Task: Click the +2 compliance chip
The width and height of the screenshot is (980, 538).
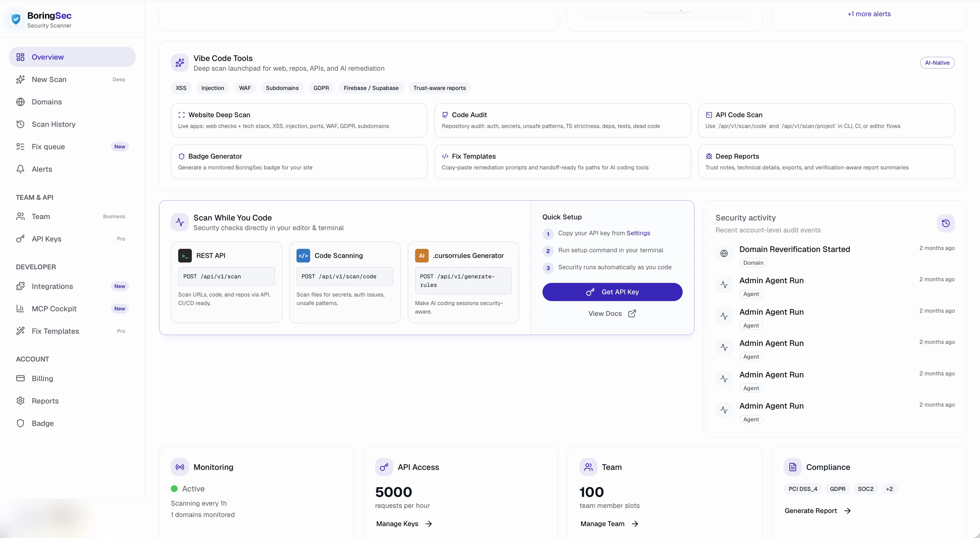Action: tap(889, 489)
